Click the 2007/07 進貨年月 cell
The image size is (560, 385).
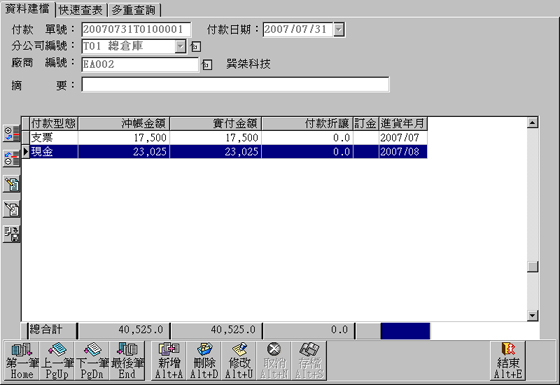pos(403,138)
